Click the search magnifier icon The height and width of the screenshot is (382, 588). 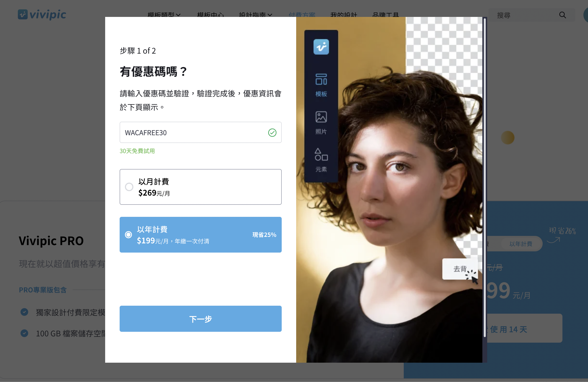[x=562, y=15]
